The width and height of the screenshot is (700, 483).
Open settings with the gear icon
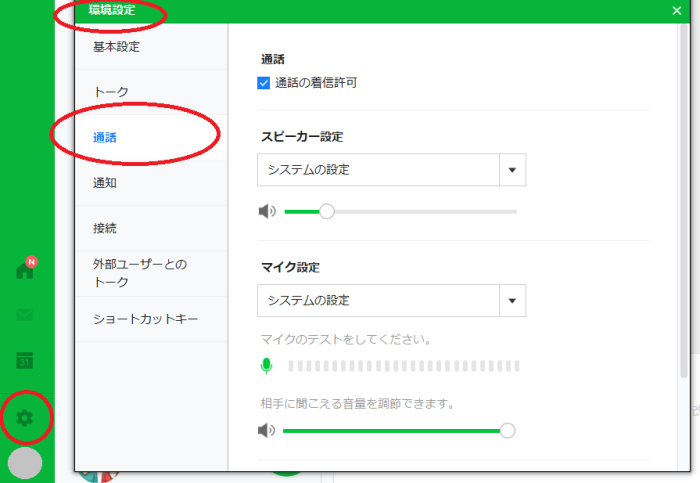click(x=25, y=418)
